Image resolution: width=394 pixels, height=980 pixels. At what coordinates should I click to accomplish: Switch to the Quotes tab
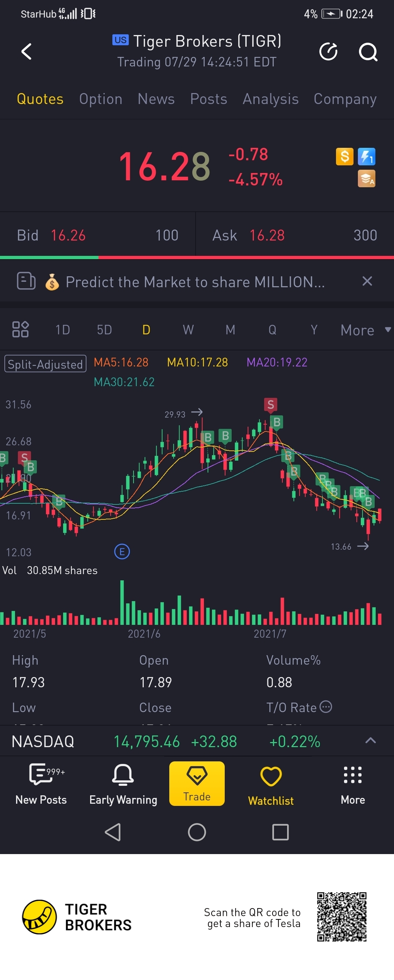tap(40, 99)
